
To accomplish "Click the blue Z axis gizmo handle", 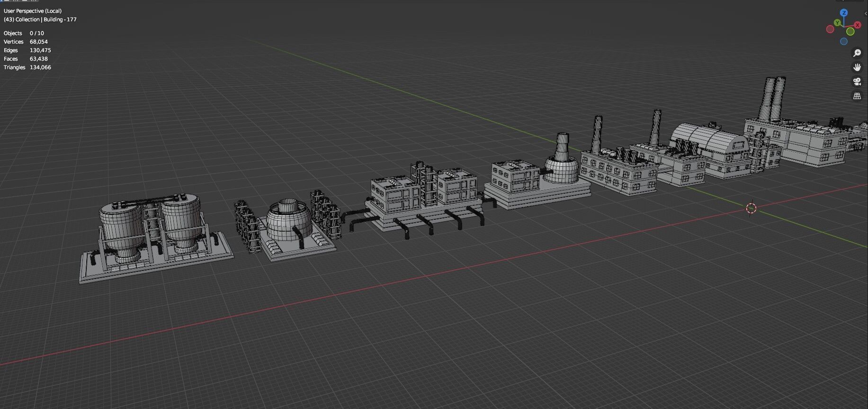I will coord(844,13).
